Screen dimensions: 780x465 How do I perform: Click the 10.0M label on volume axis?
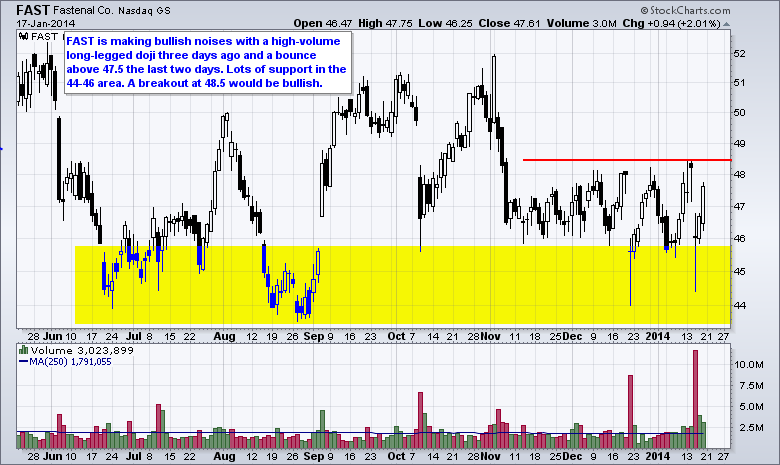[x=749, y=365]
